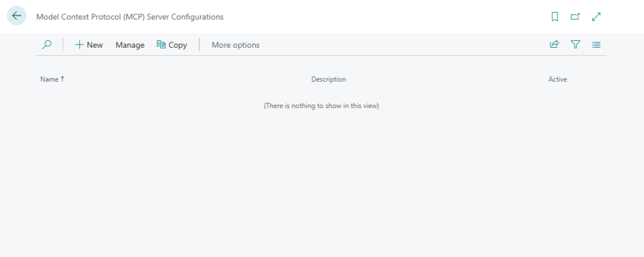Open this page in a new window
644x257 pixels.
pyautogui.click(x=575, y=17)
